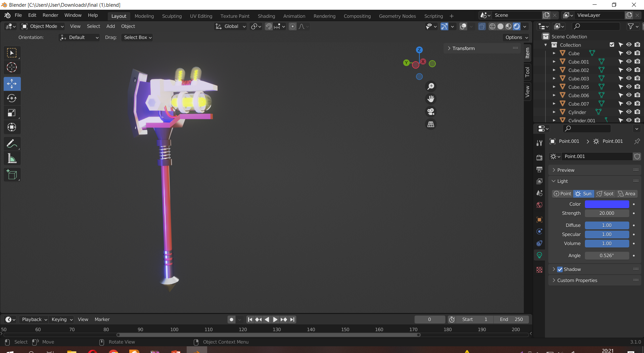
Task: Open the Options dropdown
Action: 517,37
